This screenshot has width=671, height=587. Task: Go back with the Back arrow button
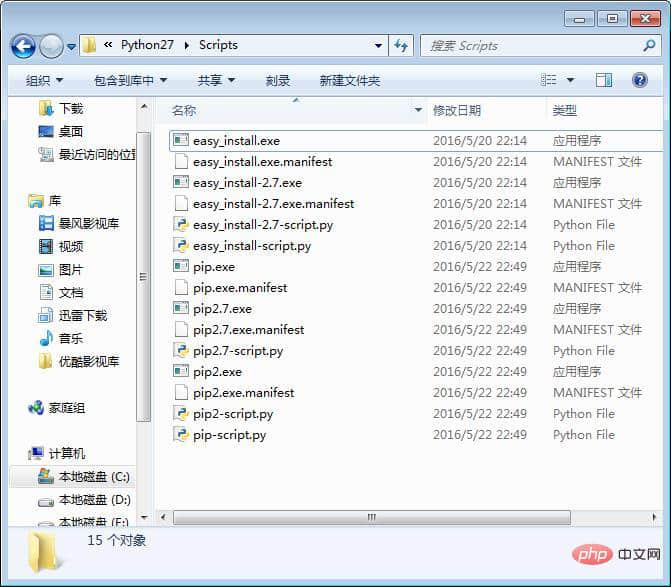pyautogui.click(x=23, y=46)
